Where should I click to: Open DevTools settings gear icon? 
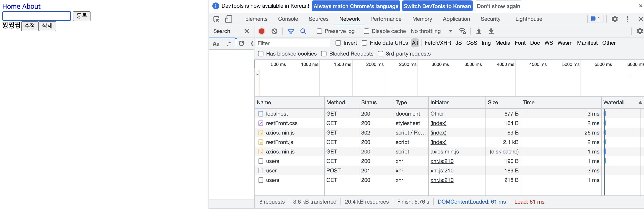coord(615,19)
